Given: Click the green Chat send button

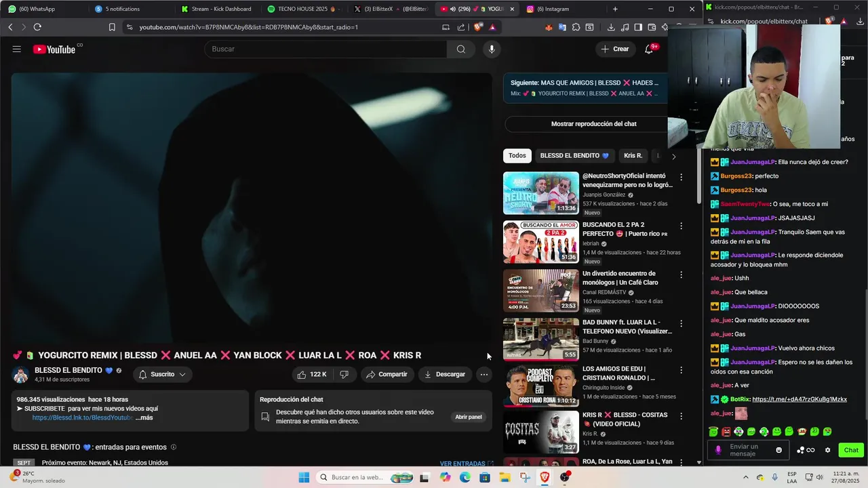Looking at the screenshot, I should 851,450.
